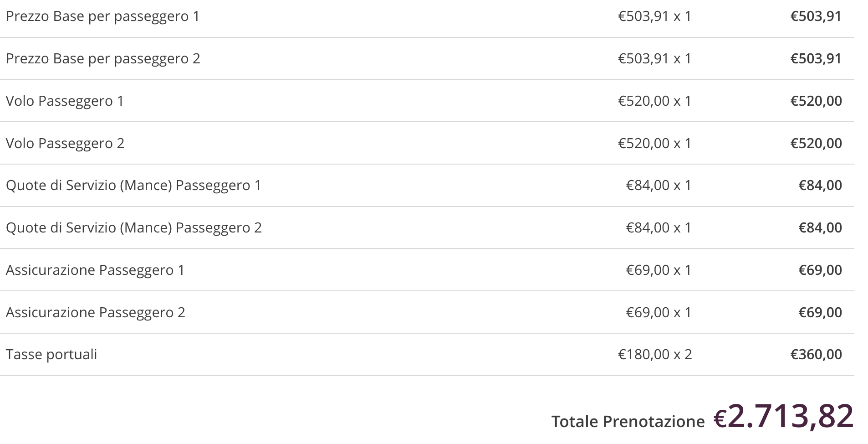Select the Tasse portuali row label
The image size is (868, 444).
[51, 355]
